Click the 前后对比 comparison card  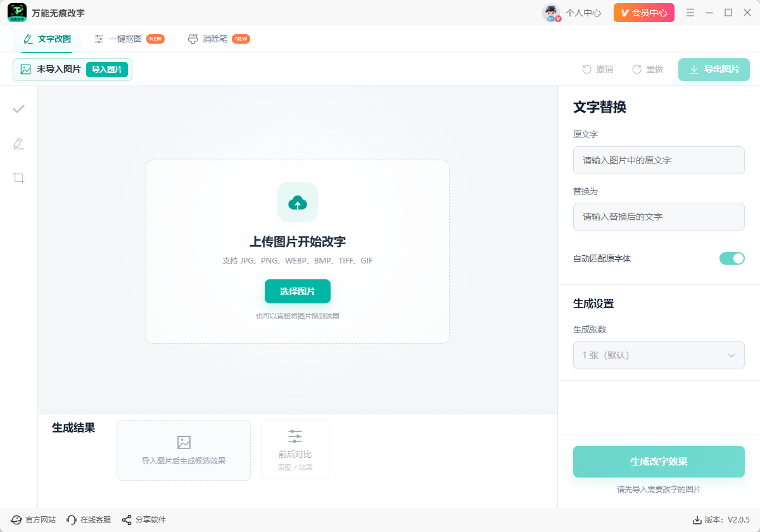click(295, 450)
